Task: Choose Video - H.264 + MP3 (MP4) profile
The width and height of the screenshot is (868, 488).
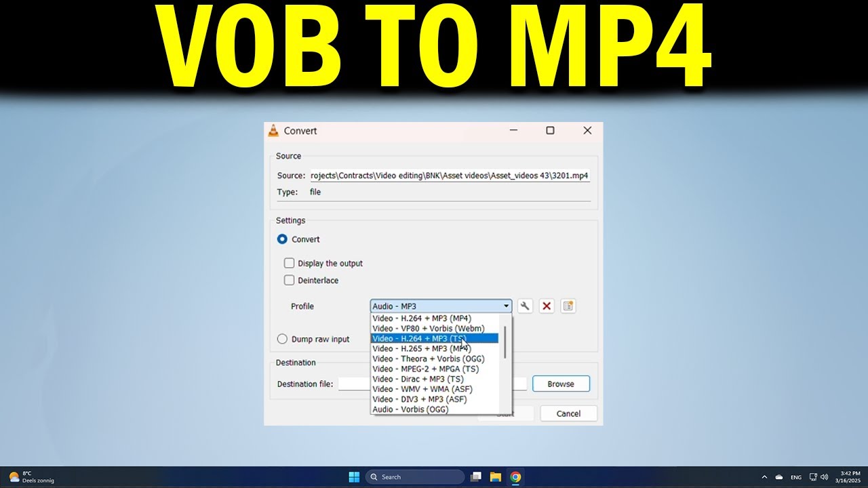Action: [x=435, y=318]
